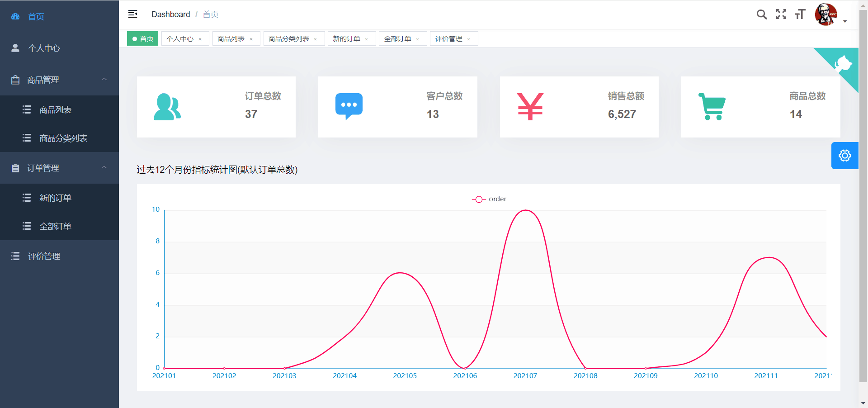The height and width of the screenshot is (408, 868).
Task: Click the 202105 x-axis label
Action: [405, 376]
